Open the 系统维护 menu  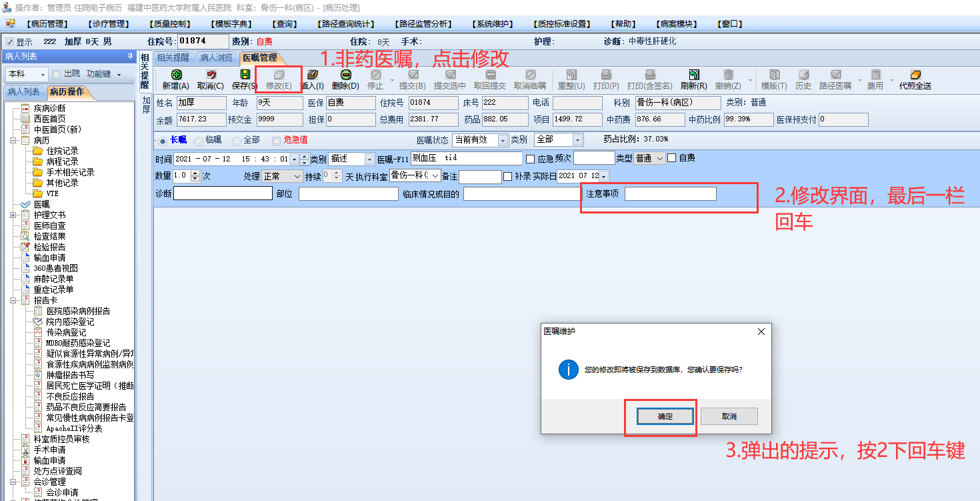point(493,24)
